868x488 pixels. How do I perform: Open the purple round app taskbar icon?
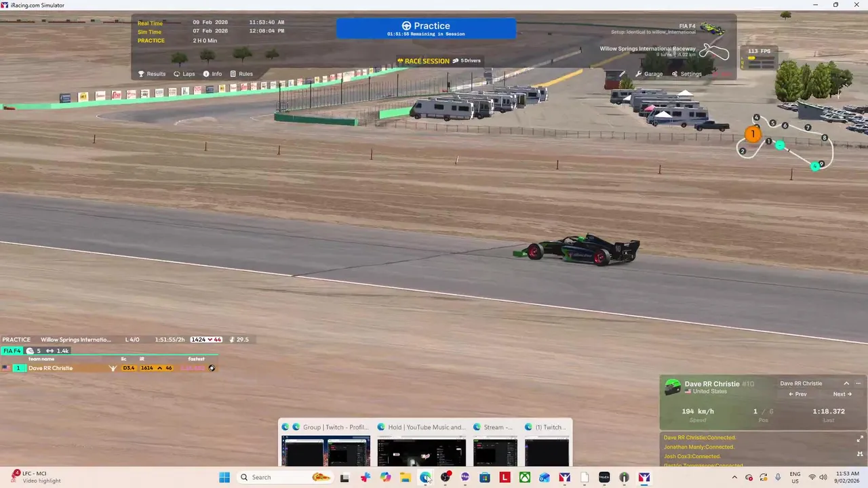(465, 477)
